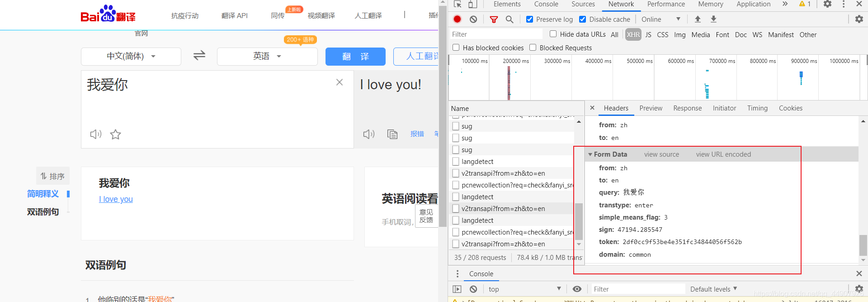Click the blue 翻译 translate button
868x302 pixels.
pyautogui.click(x=355, y=57)
